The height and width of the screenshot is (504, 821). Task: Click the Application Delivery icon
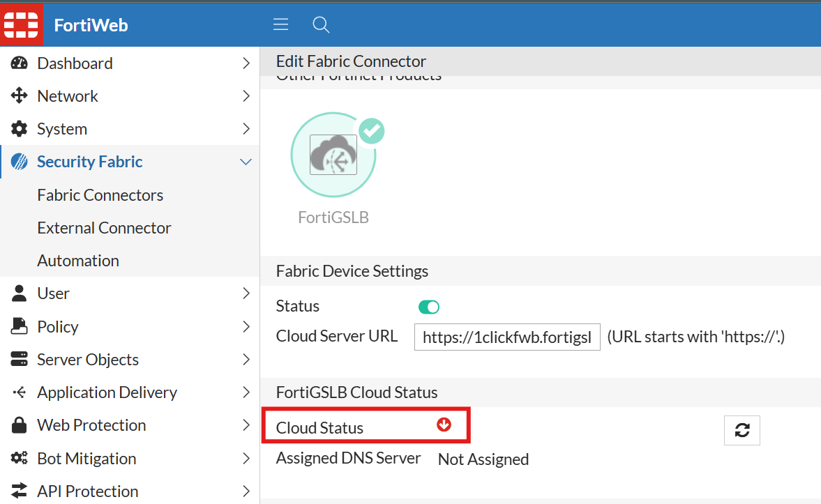(x=20, y=392)
